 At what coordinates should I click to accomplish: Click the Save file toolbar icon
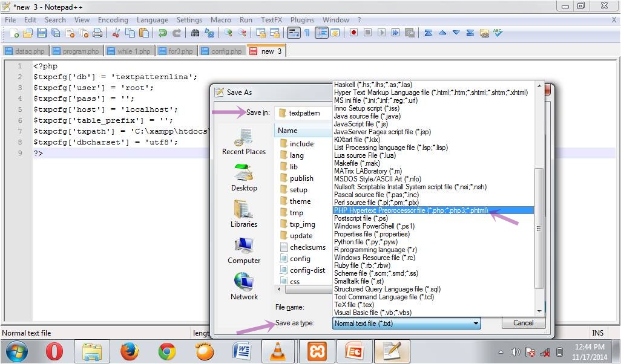42,33
